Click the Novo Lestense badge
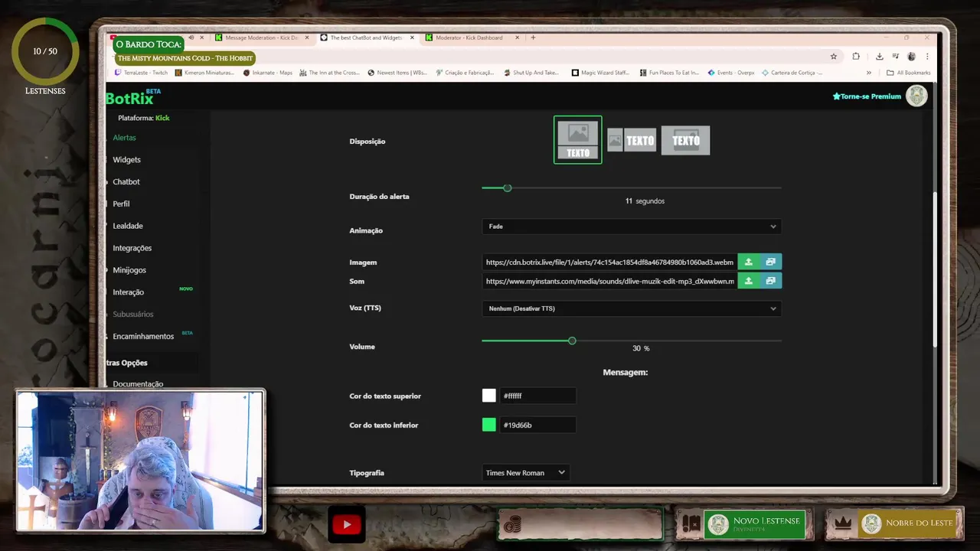Image resolution: width=980 pixels, height=551 pixels. pyautogui.click(x=754, y=524)
